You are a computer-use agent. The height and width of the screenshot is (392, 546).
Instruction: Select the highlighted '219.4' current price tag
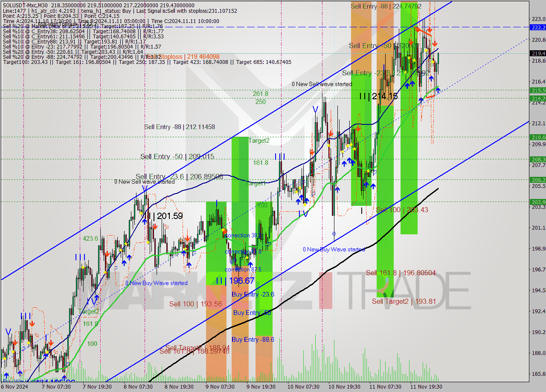click(538, 53)
